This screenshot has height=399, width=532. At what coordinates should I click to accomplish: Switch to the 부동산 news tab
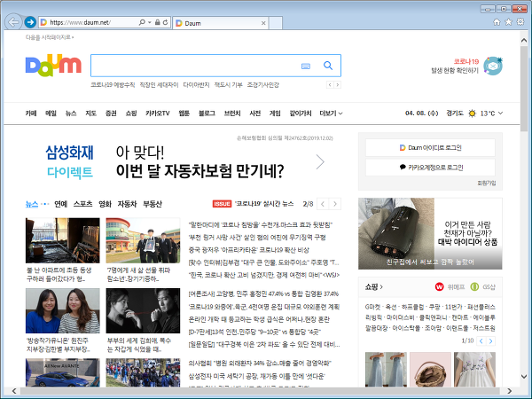point(153,204)
